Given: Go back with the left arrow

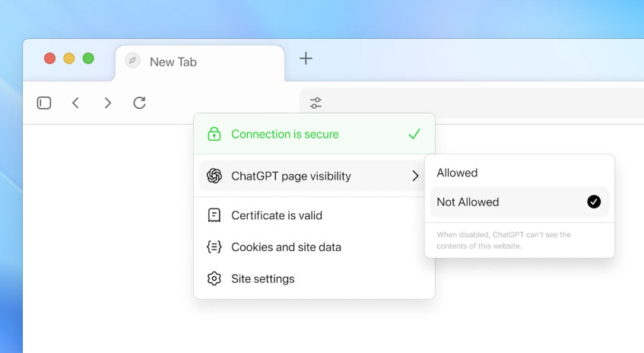Looking at the screenshot, I should click(x=75, y=103).
